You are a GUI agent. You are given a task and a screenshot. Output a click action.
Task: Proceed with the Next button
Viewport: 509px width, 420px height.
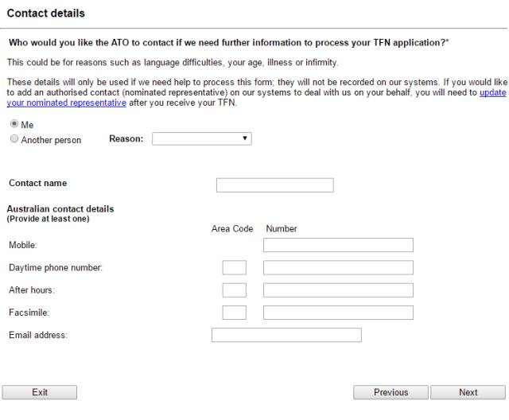(x=468, y=392)
